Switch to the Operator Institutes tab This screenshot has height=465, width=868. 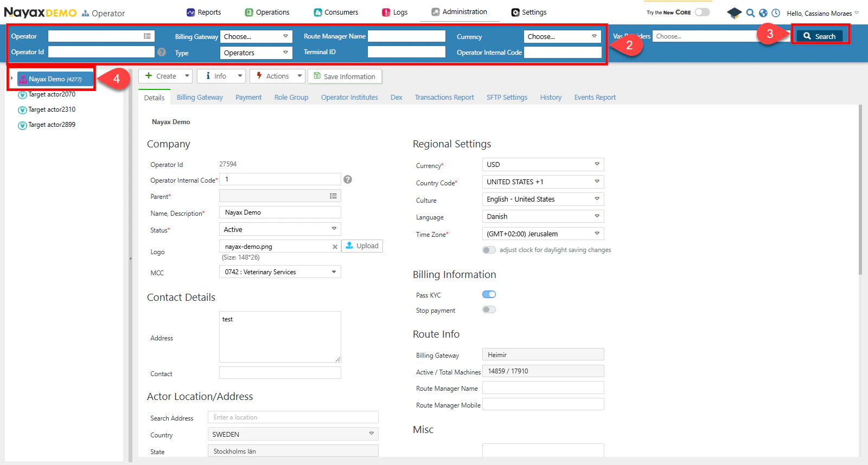tap(349, 98)
